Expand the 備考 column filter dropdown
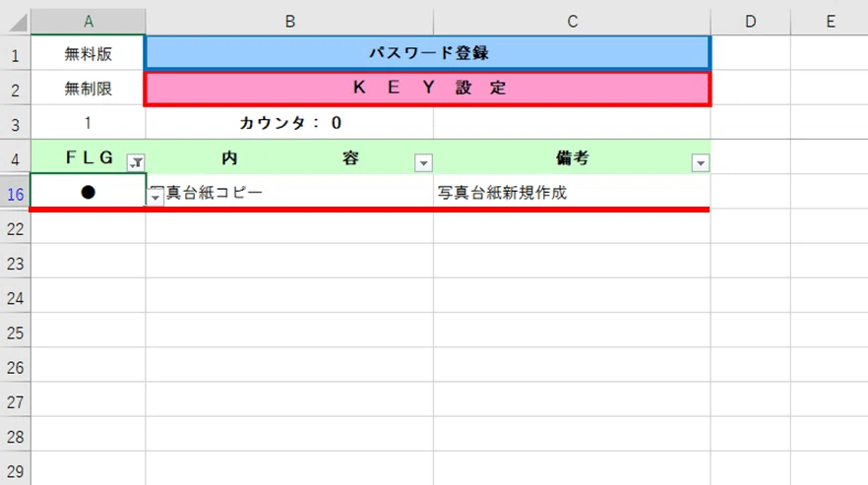Viewport: 868px width, 485px height. point(701,162)
